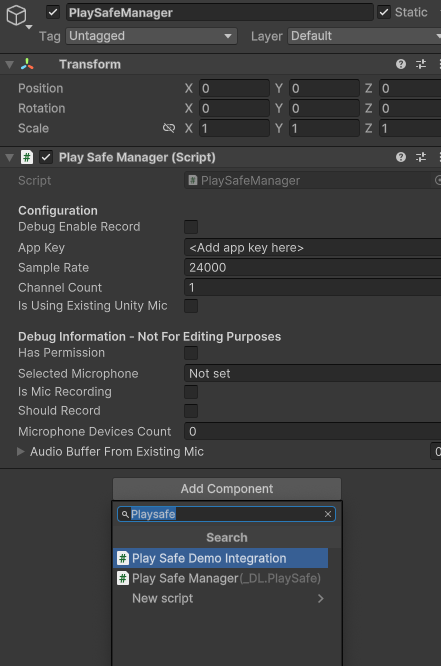Click the Microphone Devices Count field
441x666 pixels.
pyautogui.click(x=313, y=432)
